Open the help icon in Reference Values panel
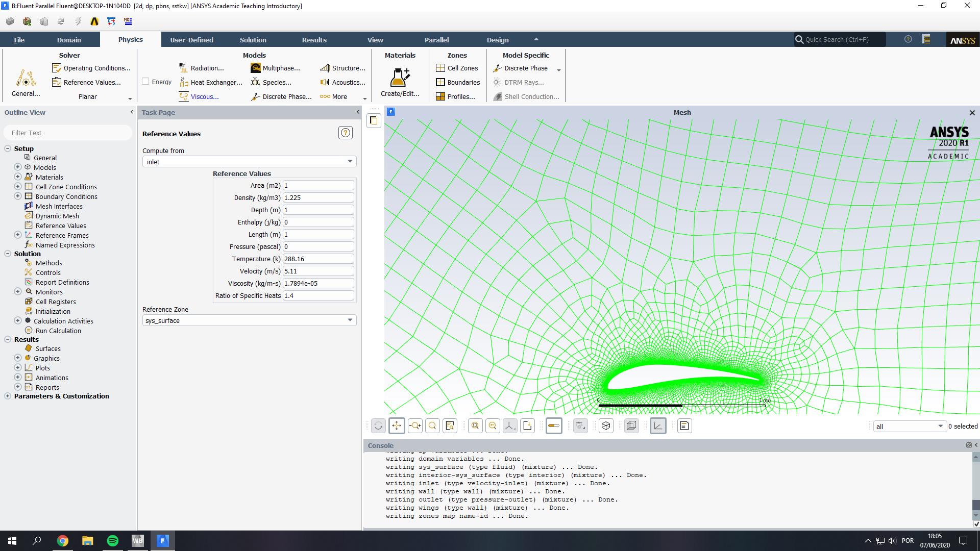980x551 pixels. 346,133
